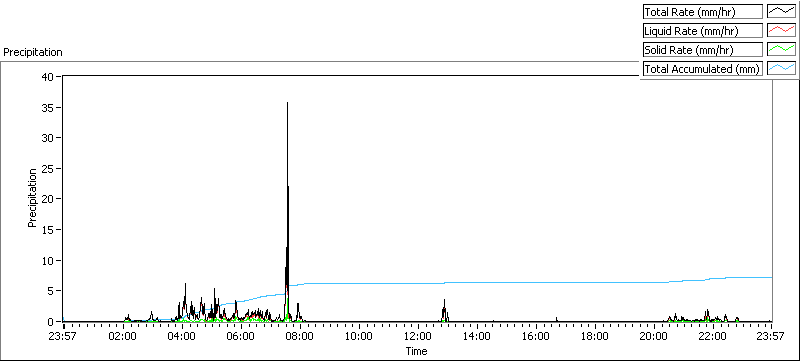
Task: Select the 02:00 x-axis time label
Action: 123,336
